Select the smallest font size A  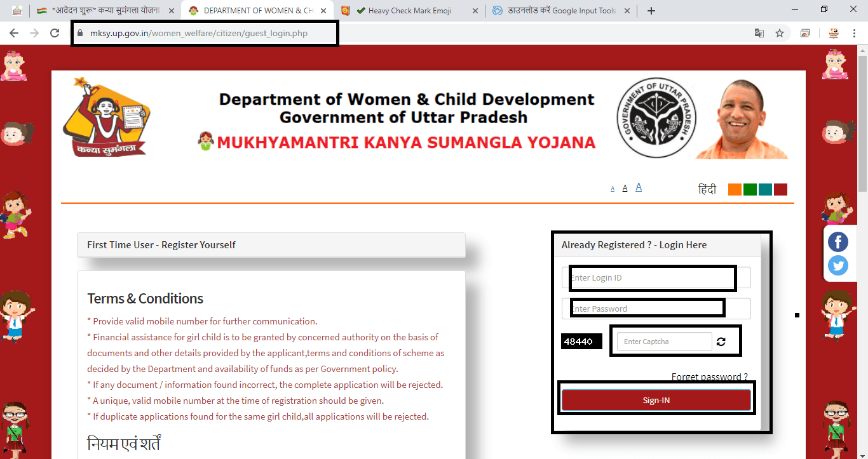tap(613, 189)
